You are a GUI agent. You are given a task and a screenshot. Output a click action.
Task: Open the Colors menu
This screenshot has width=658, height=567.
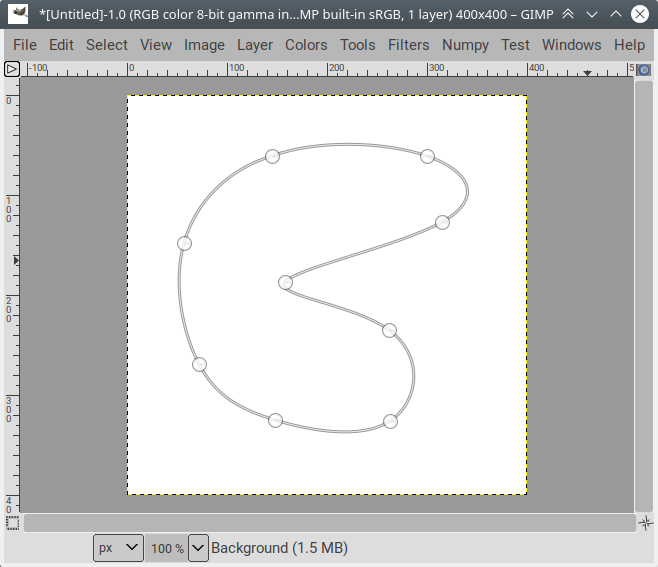[x=306, y=45]
